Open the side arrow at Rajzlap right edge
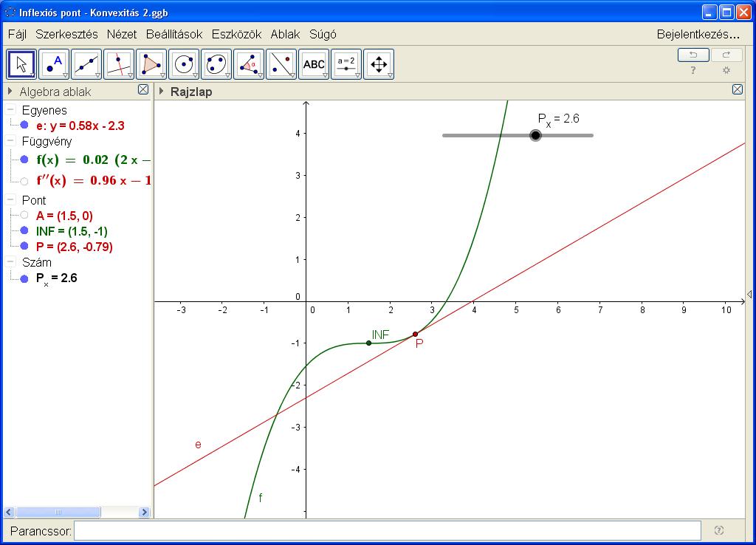The height and width of the screenshot is (545, 756). click(x=749, y=294)
